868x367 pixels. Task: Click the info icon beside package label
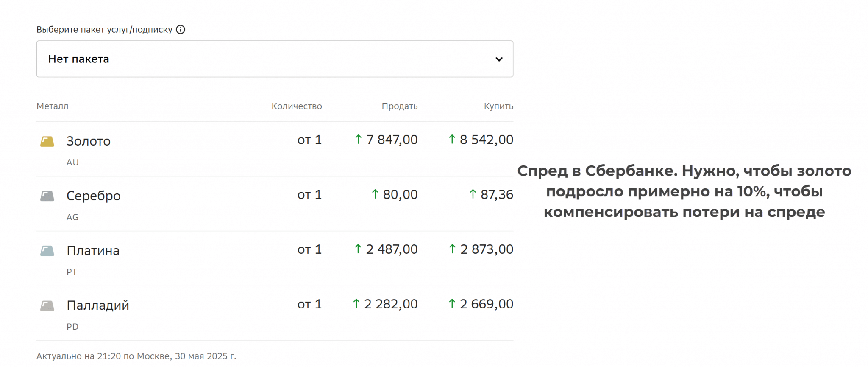click(x=181, y=30)
